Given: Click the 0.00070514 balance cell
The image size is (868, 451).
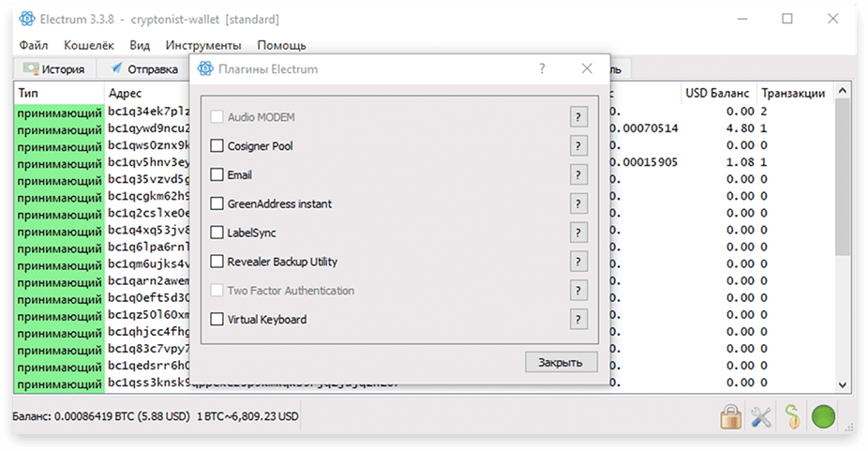Looking at the screenshot, I should pyautogui.click(x=644, y=128).
